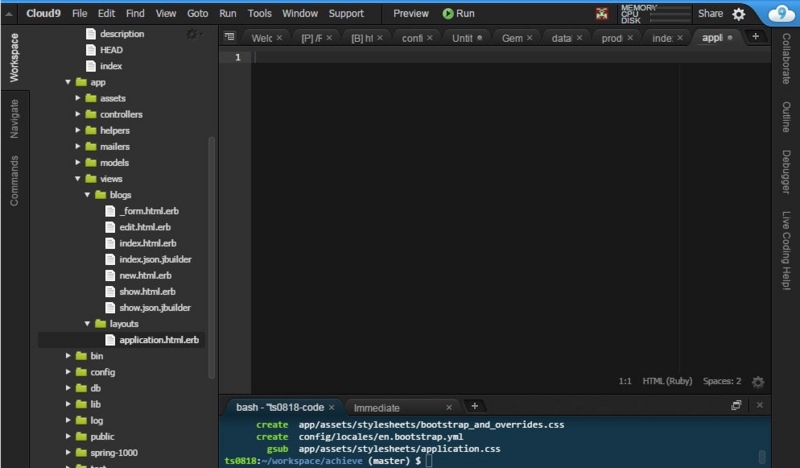The image size is (800, 468).
Task: Expand the helpers folder
Action: click(x=78, y=130)
